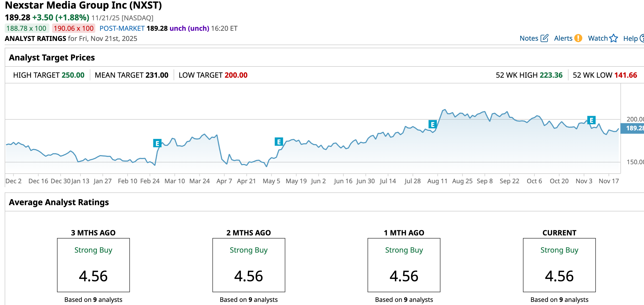644x305 pixels.
Task: Select the CURRENT Strong Buy rating box
Action: [559, 265]
